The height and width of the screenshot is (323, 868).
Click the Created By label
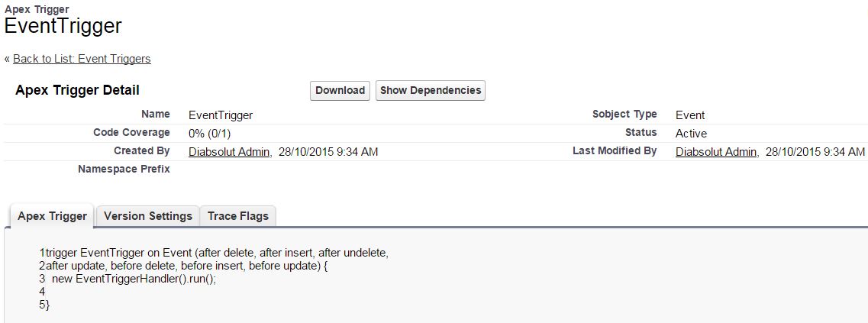point(142,150)
